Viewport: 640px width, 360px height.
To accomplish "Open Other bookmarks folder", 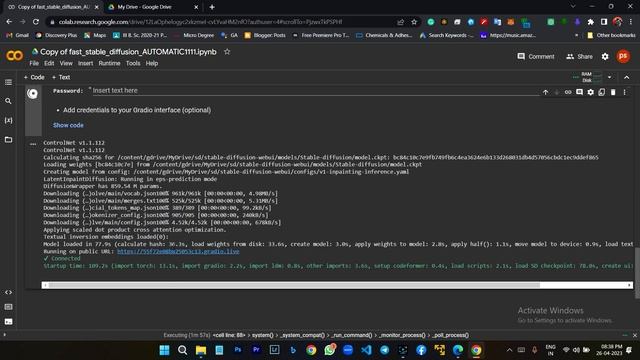I will coord(611,36).
